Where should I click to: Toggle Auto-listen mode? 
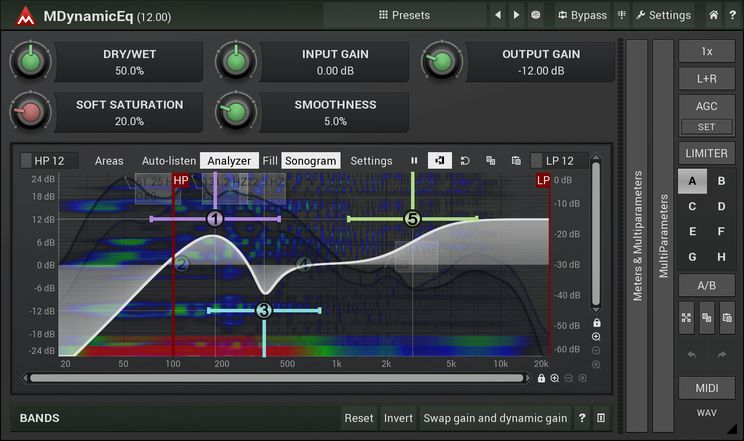169,161
